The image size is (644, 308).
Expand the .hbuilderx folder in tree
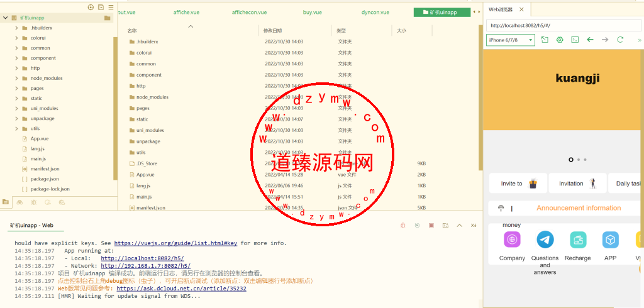pos(16,28)
